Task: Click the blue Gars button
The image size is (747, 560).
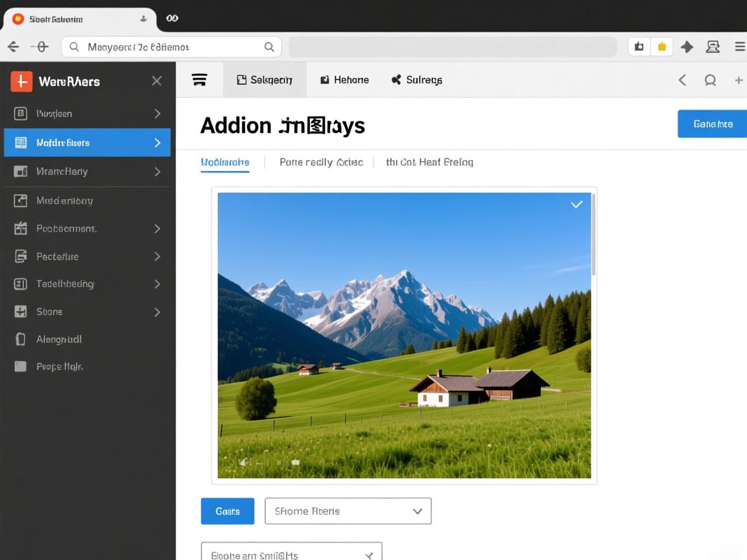Action: [x=228, y=511]
